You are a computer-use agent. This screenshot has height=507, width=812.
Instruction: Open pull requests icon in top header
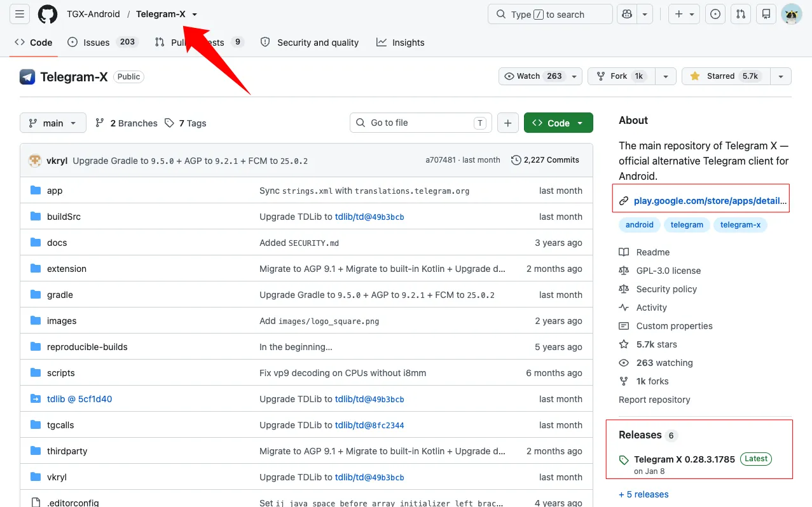pos(741,14)
